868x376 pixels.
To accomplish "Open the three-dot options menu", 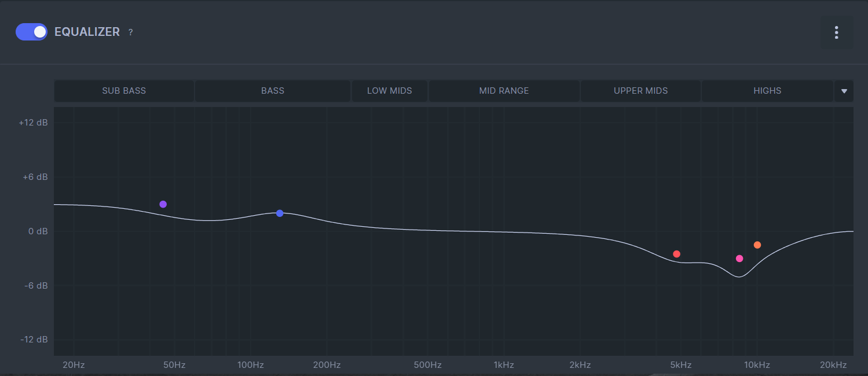I will [x=836, y=32].
